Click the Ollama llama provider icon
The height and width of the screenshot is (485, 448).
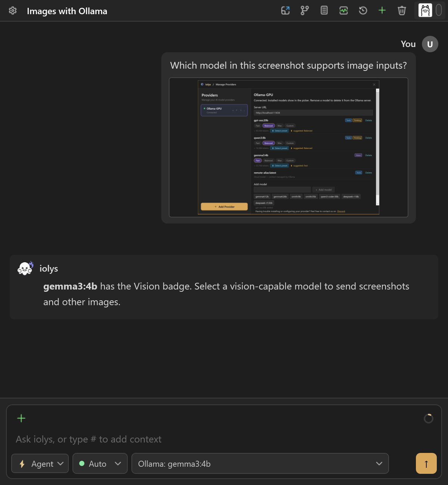425,10
